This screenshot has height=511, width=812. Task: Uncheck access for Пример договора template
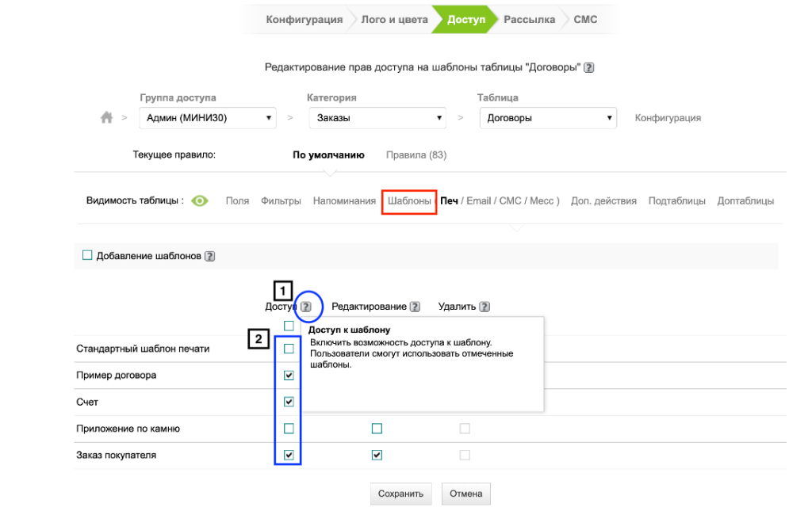tap(289, 376)
